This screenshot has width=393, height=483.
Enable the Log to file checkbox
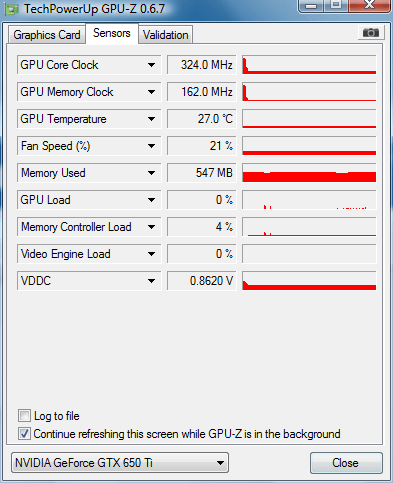coord(24,416)
